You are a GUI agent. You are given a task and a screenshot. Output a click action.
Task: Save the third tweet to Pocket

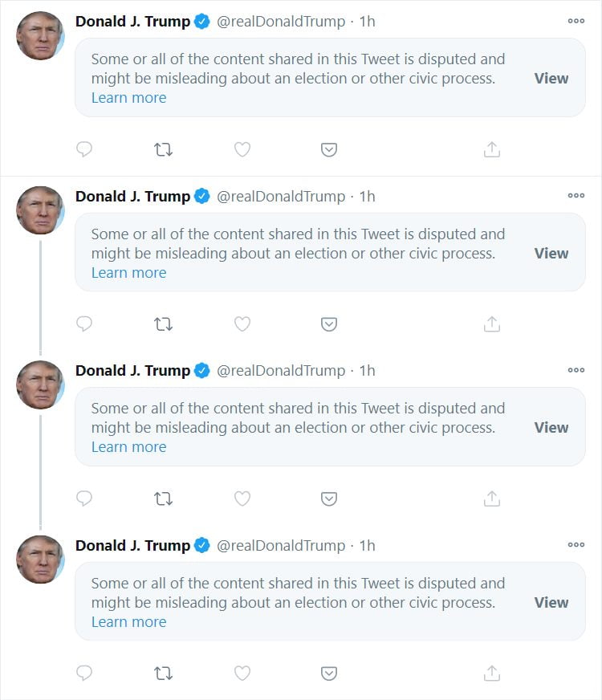[x=328, y=499]
